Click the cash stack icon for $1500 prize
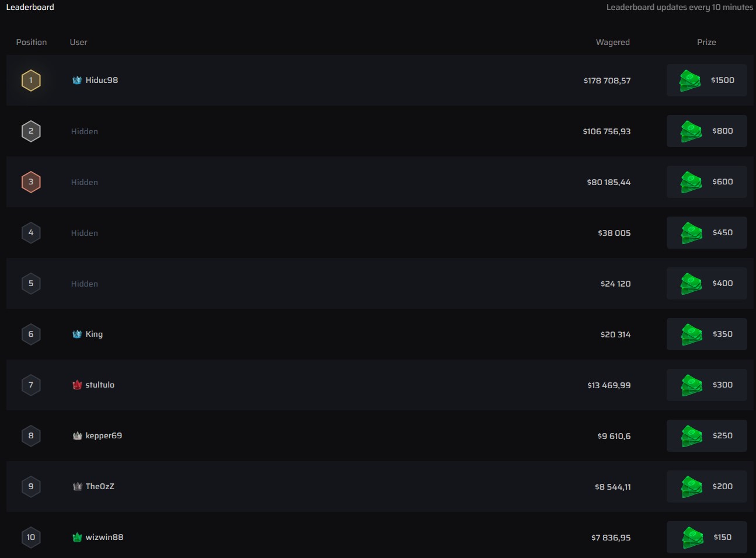The width and height of the screenshot is (756, 558). [690, 81]
